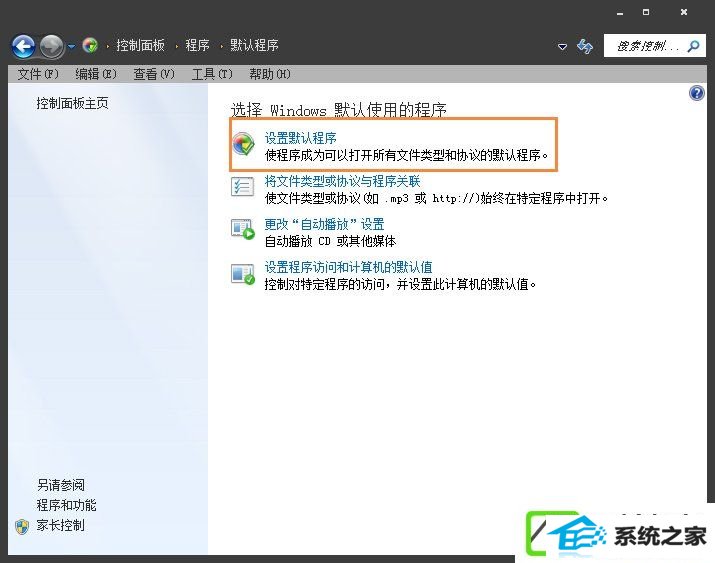Screen dimensions: 715x563
Task: Go to 控制面板主页 in sidebar
Action: point(73,103)
